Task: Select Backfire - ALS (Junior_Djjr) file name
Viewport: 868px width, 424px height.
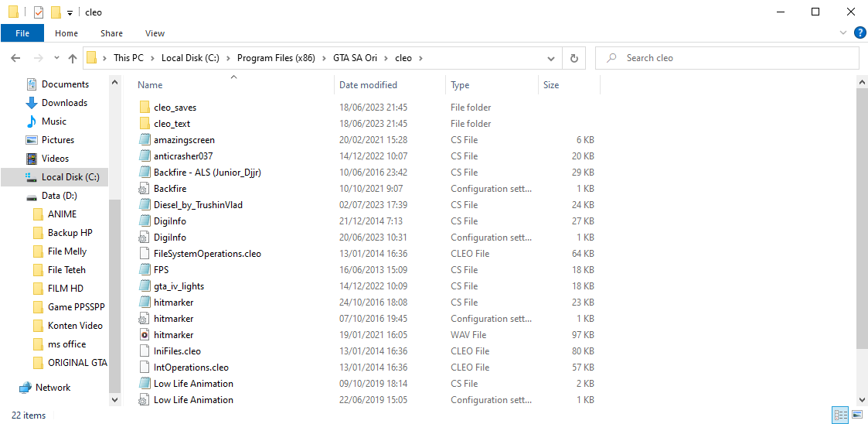Action: pyautogui.click(x=207, y=173)
